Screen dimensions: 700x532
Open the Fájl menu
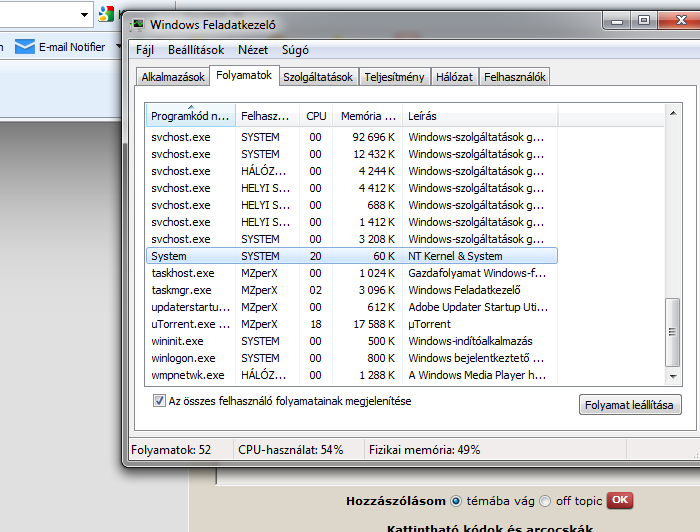145,50
